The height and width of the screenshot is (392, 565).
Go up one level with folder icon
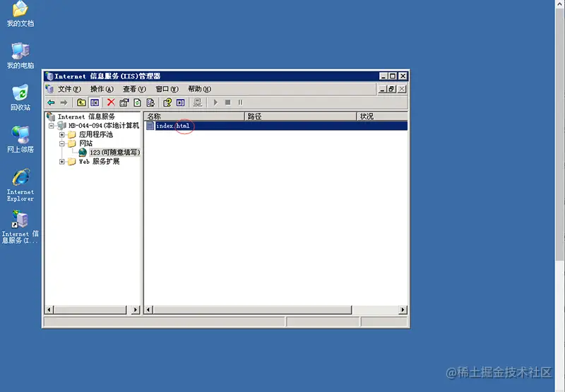(x=81, y=102)
